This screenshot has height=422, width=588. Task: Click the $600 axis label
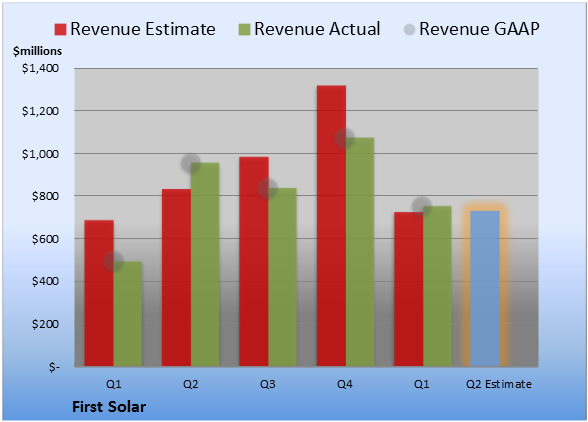pyautogui.click(x=45, y=239)
